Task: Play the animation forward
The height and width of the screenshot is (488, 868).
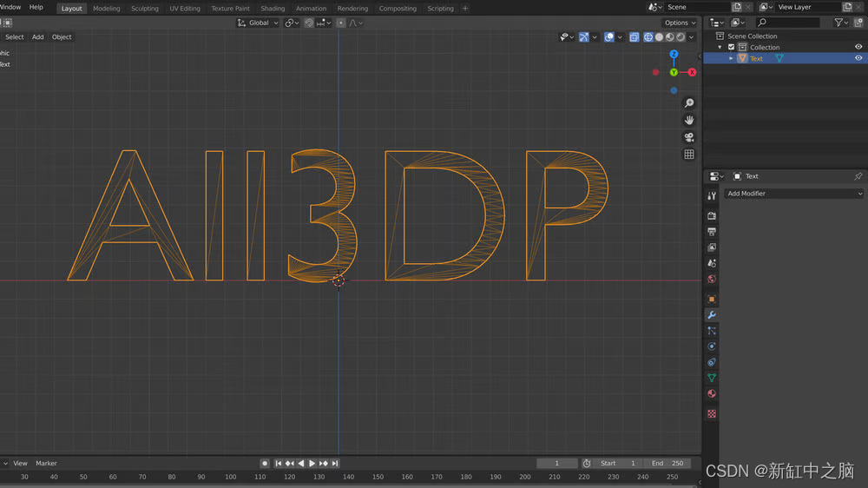Action: (x=312, y=463)
